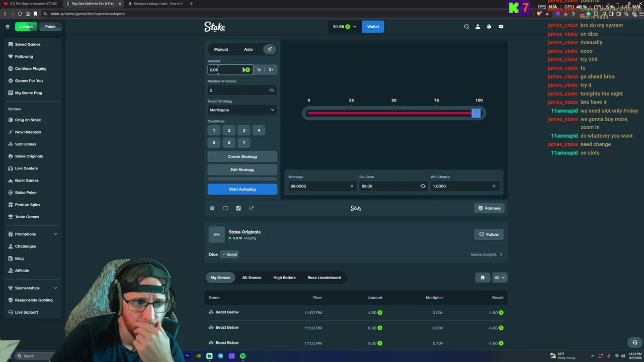Switch to the Race Leaderboard tab
The width and height of the screenshot is (644, 362).
325,278
